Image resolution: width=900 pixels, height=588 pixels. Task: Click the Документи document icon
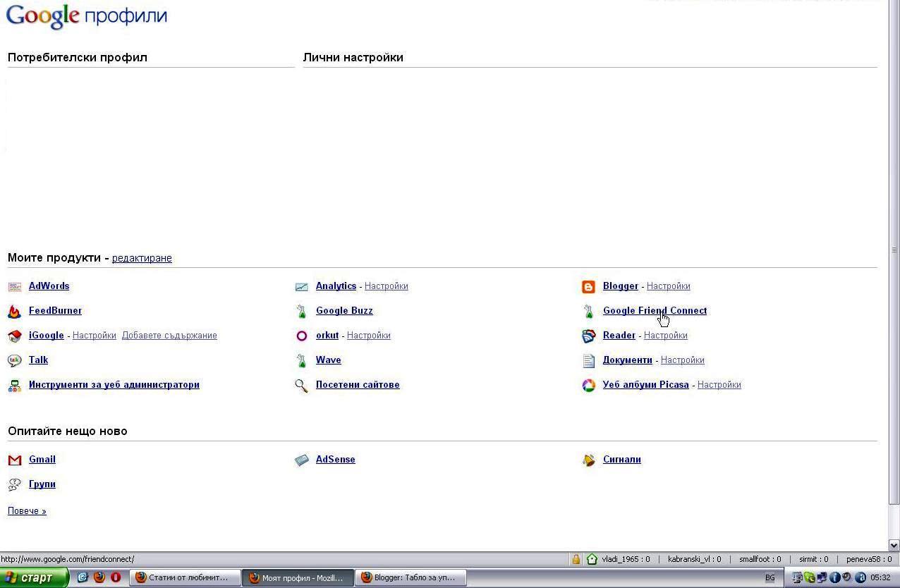(588, 360)
